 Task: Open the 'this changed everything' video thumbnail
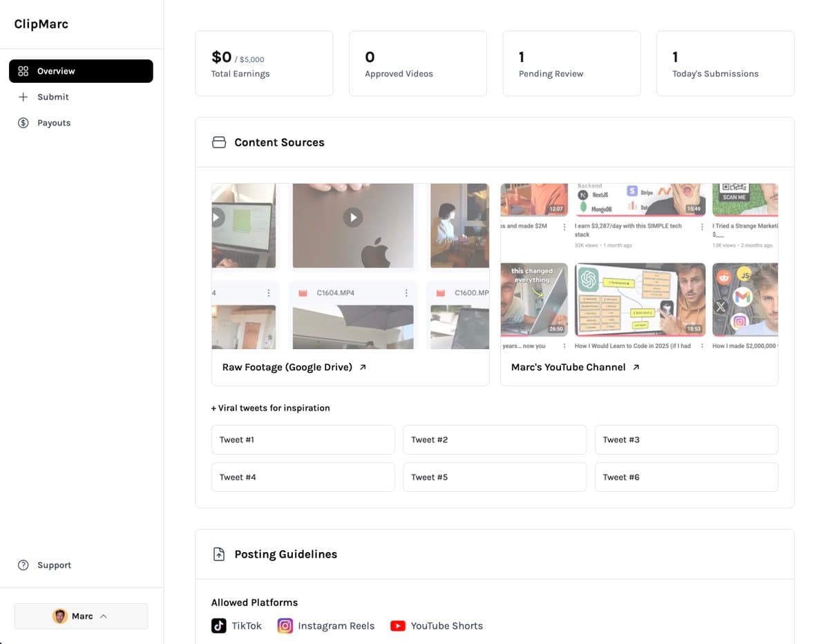point(534,300)
